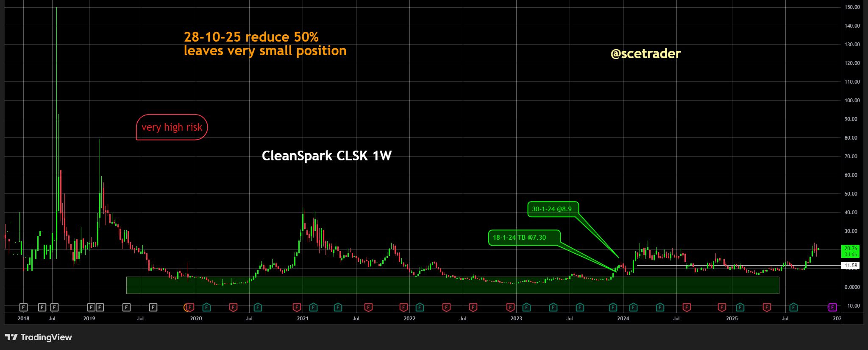Select the 'CleanSpark CLSK 1W' title text
868x350 pixels.
pos(326,156)
